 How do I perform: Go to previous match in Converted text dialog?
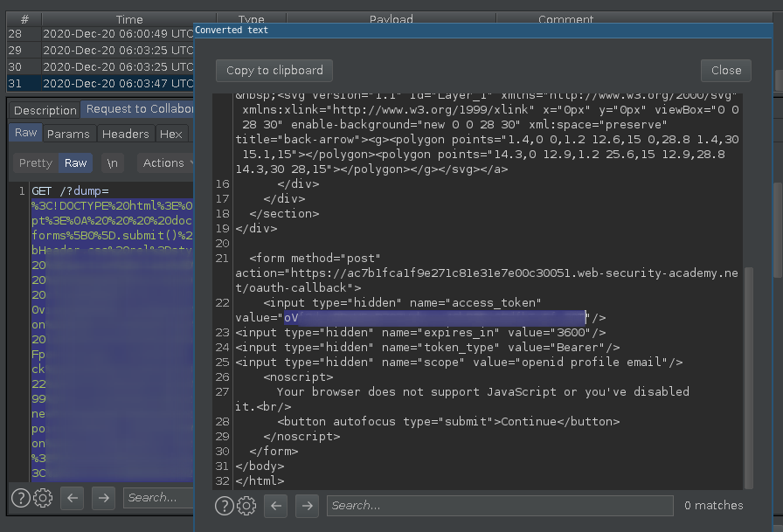click(275, 506)
